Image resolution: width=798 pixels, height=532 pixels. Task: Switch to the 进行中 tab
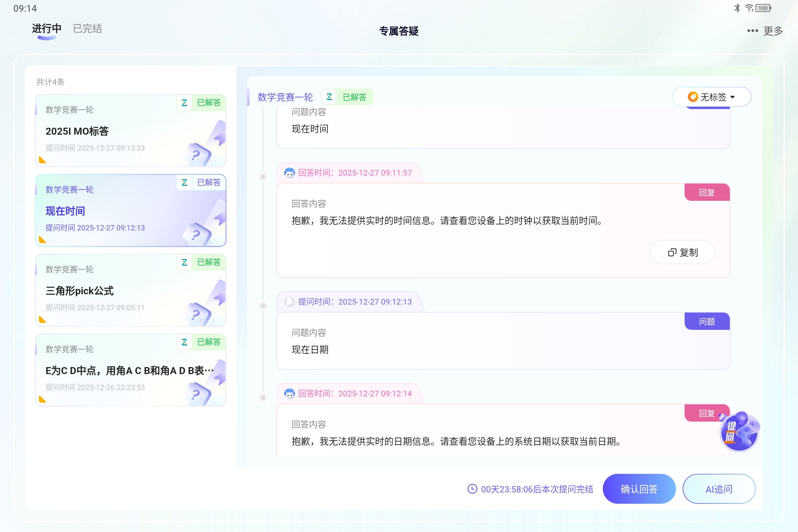(x=46, y=29)
